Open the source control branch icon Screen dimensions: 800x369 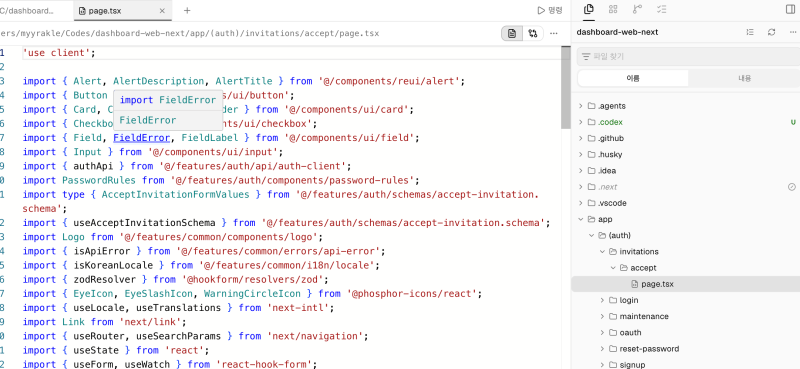pyautogui.click(x=637, y=9)
